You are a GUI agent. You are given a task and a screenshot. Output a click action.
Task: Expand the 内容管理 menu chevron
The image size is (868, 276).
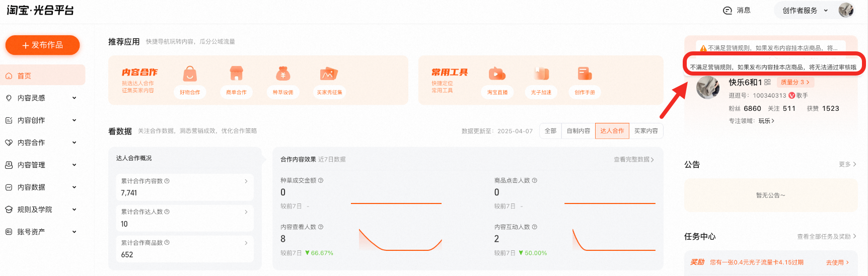tap(74, 165)
